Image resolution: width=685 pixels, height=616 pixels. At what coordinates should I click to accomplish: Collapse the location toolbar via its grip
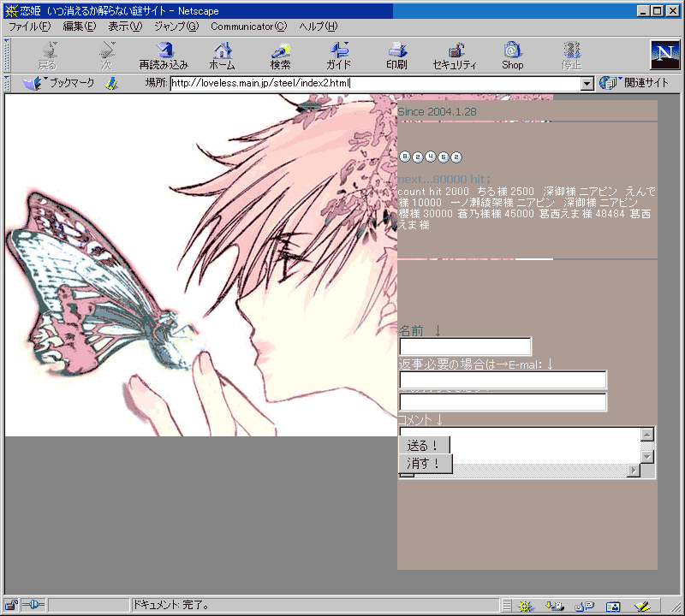coord(7,83)
